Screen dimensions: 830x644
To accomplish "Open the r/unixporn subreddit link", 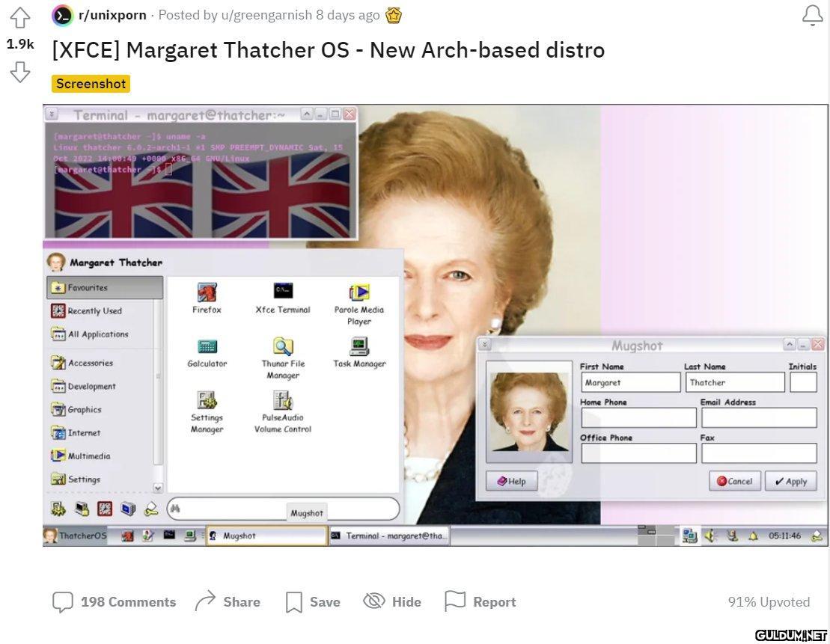I will (x=112, y=15).
